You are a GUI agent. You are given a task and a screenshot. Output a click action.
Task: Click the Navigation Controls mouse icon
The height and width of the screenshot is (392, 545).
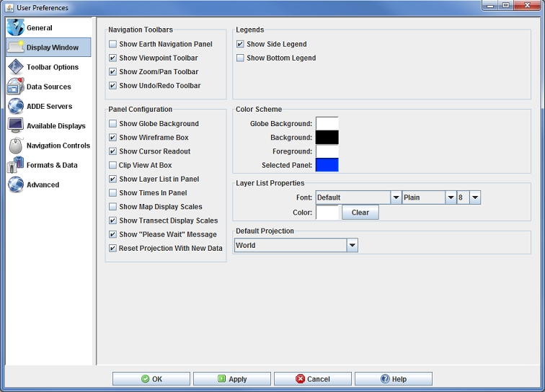tap(16, 146)
